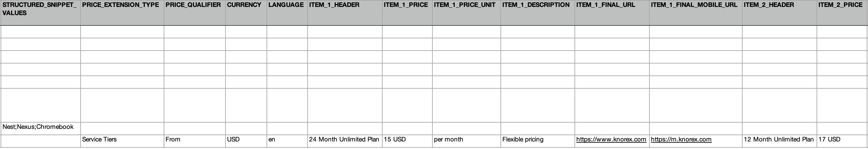Click the 24 Month Unlimited Plan cell
Viewport: 868px width, 149px height.
pyautogui.click(x=344, y=140)
